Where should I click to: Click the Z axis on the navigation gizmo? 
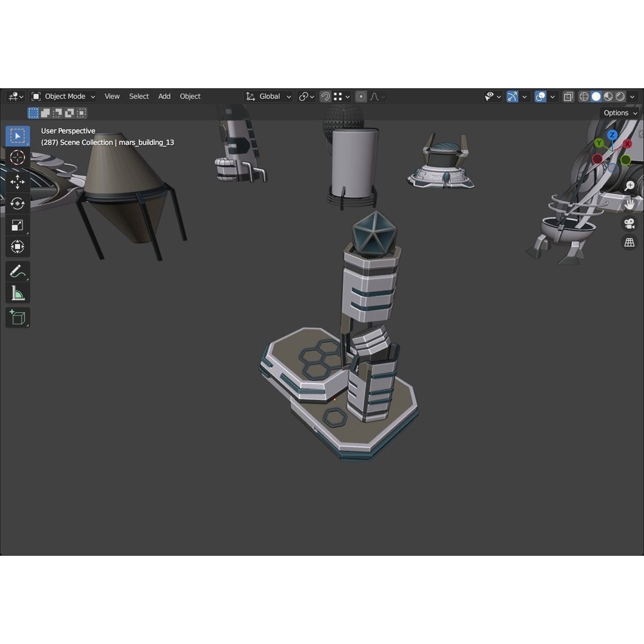pyautogui.click(x=612, y=136)
